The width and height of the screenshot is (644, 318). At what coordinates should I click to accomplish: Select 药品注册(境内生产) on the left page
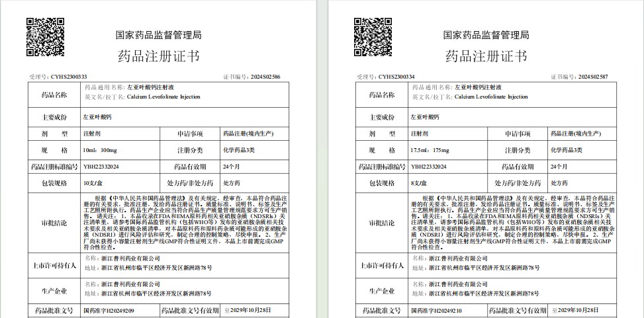click(x=246, y=134)
